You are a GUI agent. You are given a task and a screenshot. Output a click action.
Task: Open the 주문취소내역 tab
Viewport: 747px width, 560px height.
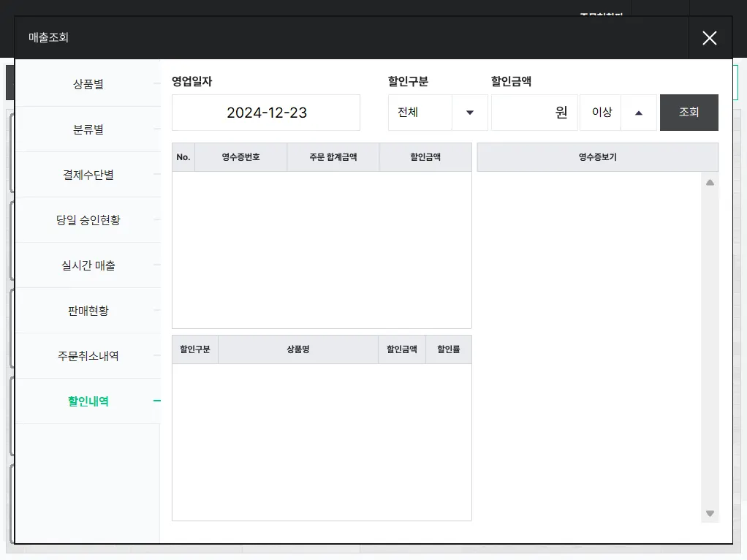tap(88, 356)
